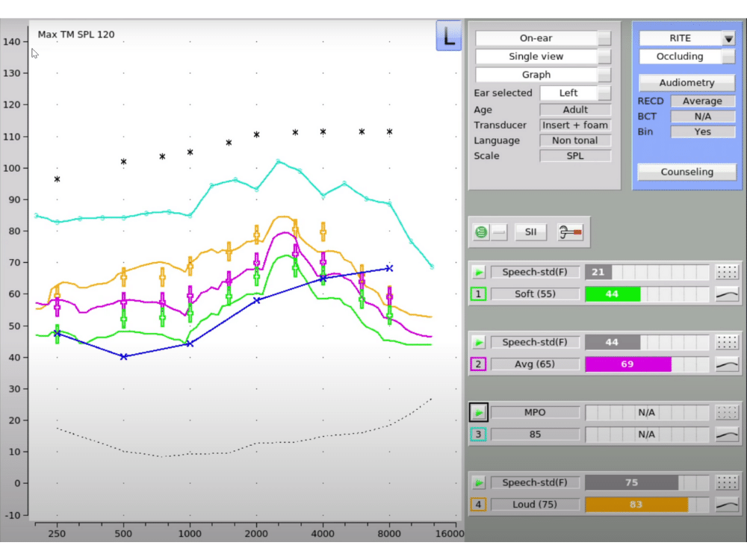Toggle the Occluding fitting setting

686,56
